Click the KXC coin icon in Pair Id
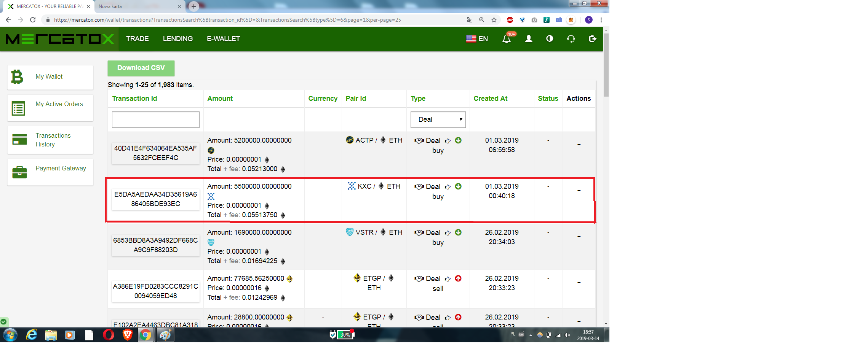Image resolution: width=868 pixels, height=364 pixels. pos(352,186)
